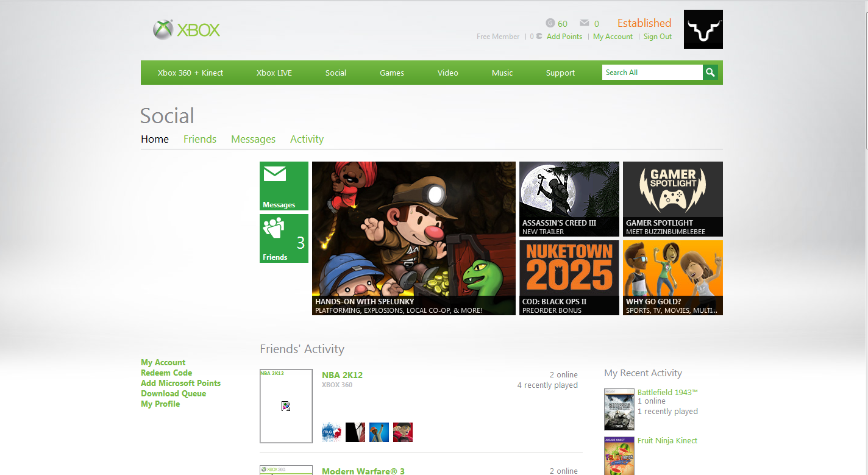This screenshot has width=868, height=475.
Task: Select the Home tab under Social
Action: (155, 139)
